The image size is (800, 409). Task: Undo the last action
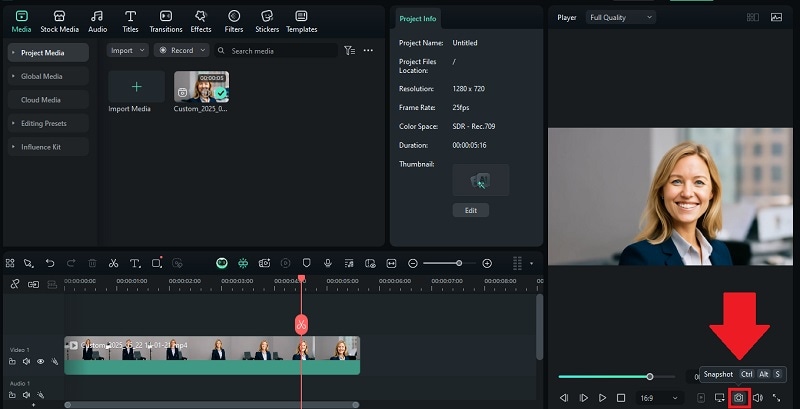[50, 263]
